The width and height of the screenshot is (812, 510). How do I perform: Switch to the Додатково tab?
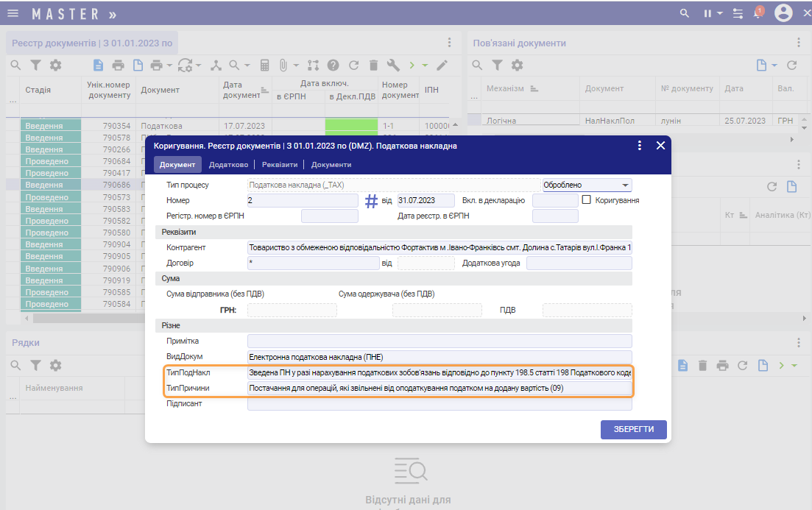click(228, 165)
